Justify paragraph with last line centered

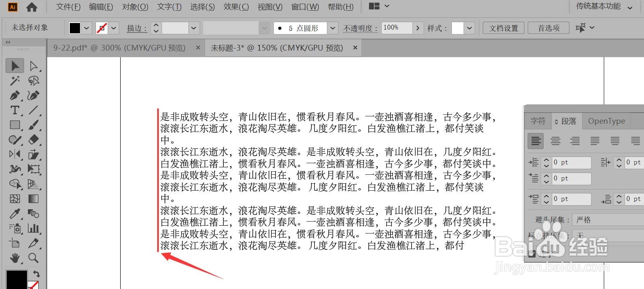[x=615, y=141]
